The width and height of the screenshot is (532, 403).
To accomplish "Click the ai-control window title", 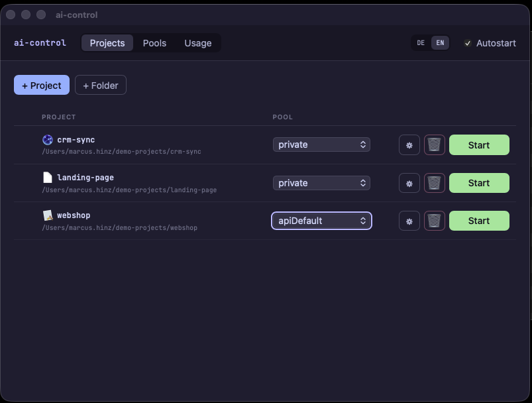I will 77,15.
